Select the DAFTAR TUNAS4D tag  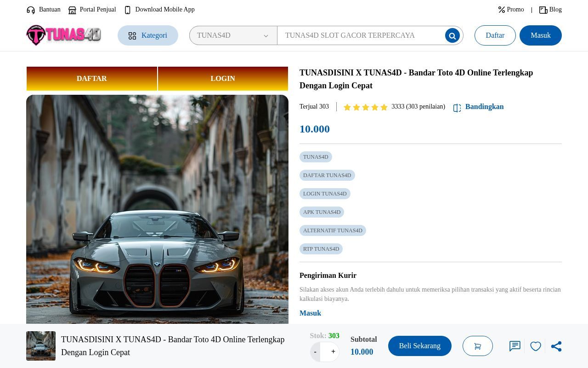(x=327, y=175)
